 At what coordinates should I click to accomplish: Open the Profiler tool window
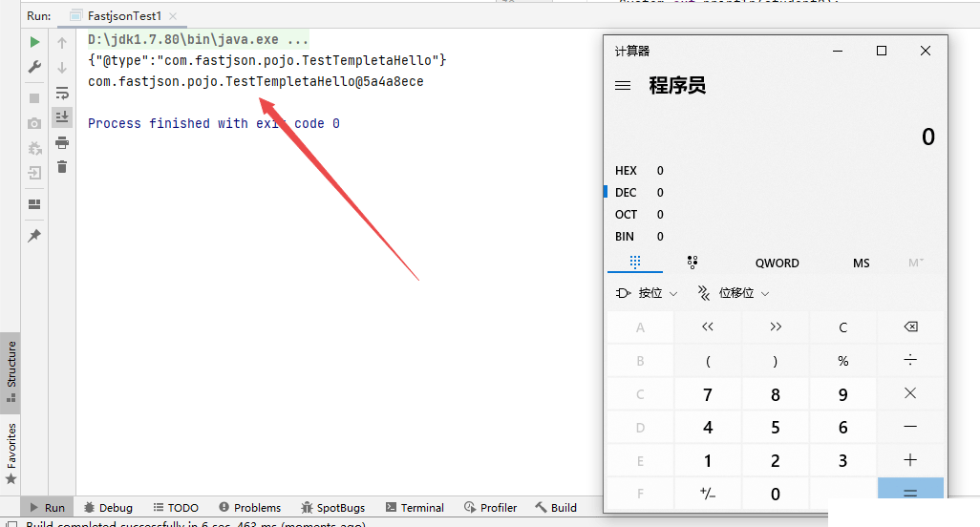pos(491,508)
